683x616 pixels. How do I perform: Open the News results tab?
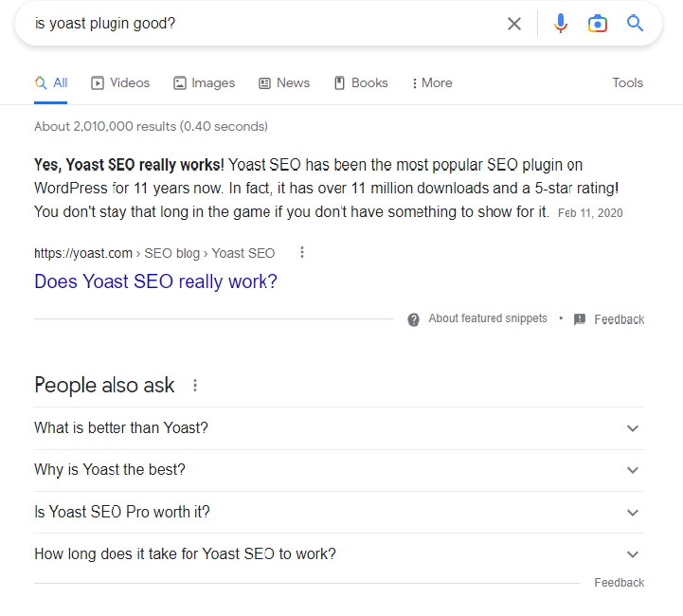coord(284,82)
